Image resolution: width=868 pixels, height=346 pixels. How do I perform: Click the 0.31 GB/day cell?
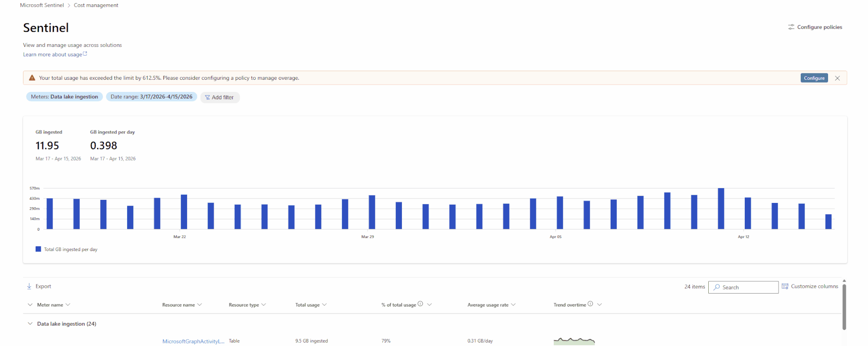coord(480,341)
